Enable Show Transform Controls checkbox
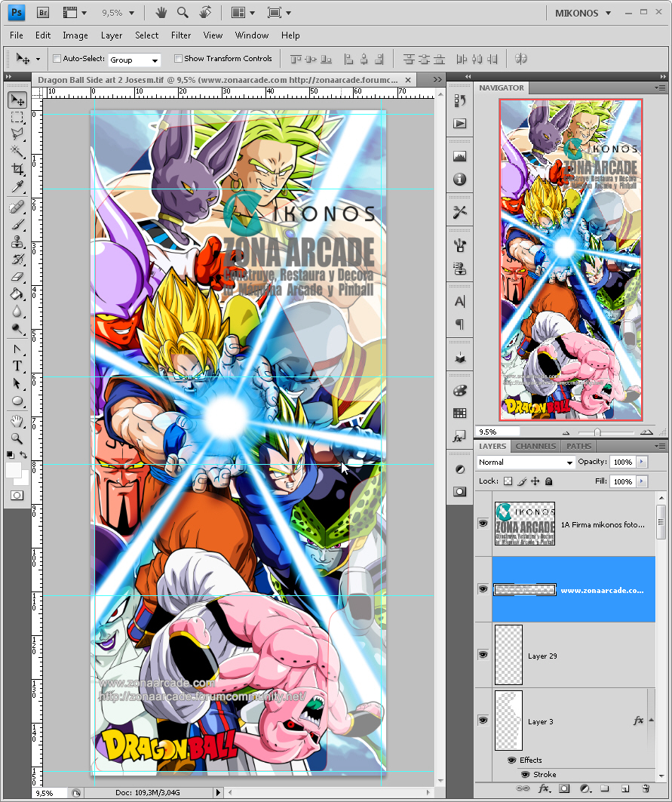672x802 pixels. tap(178, 59)
